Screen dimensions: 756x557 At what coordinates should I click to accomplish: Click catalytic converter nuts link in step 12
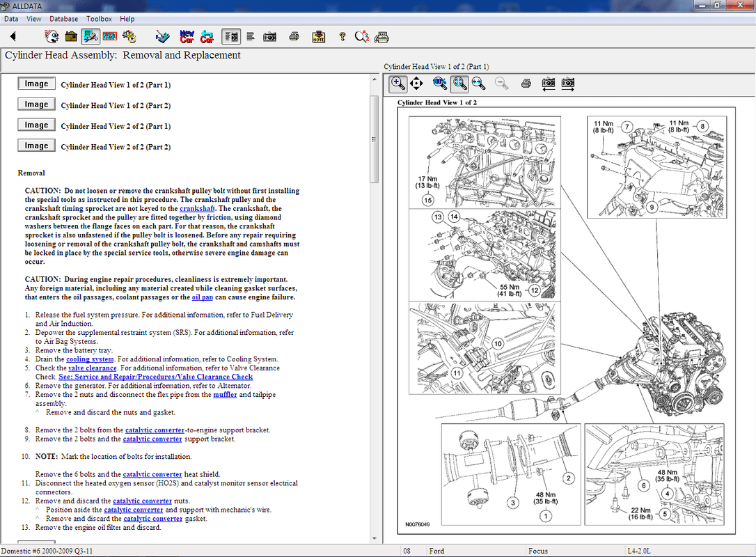142,501
